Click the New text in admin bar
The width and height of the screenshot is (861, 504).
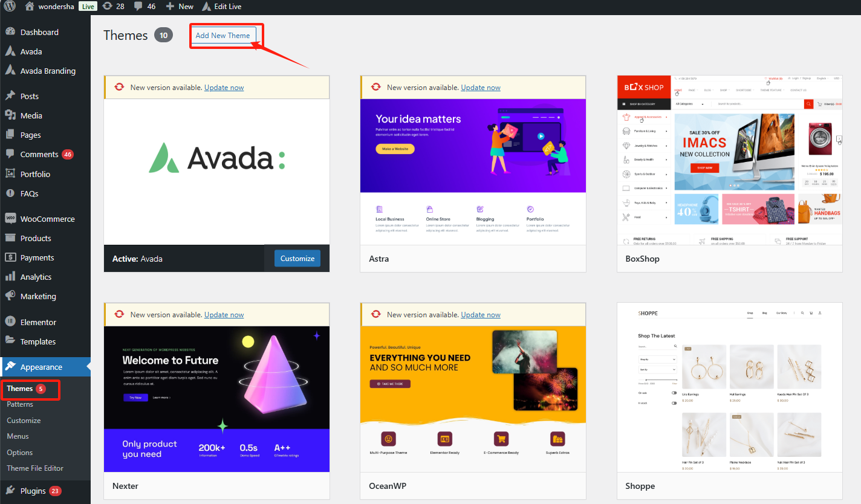pyautogui.click(x=186, y=7)
